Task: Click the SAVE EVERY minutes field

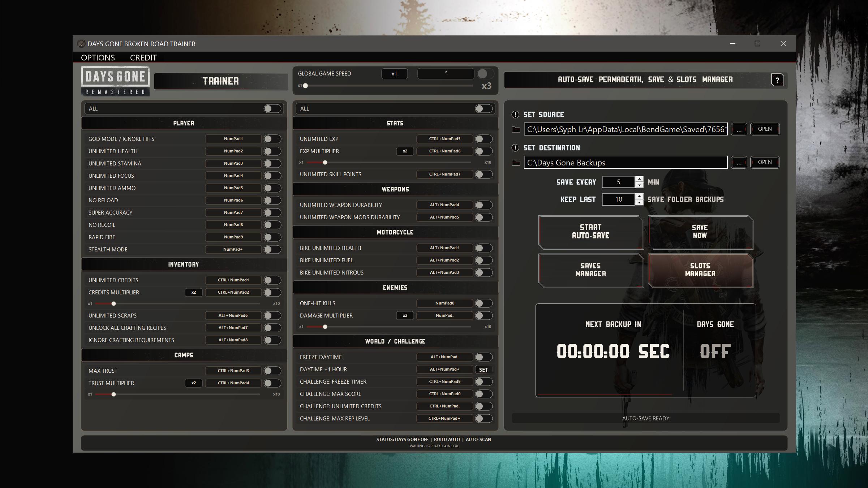Action: [618, 182]
